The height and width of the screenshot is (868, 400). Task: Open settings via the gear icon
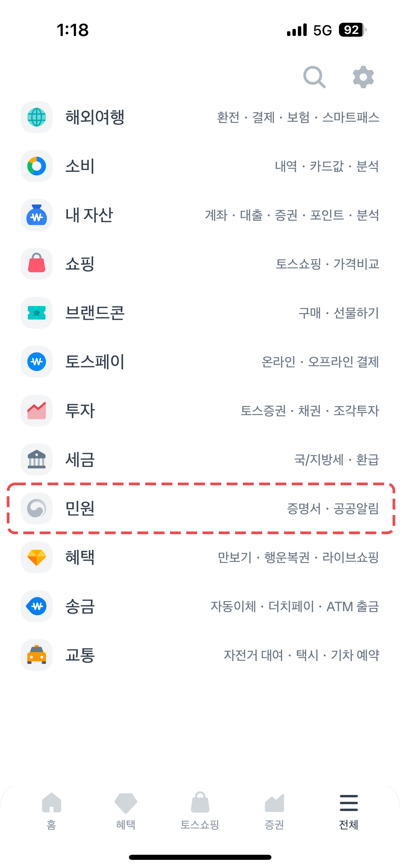[363, 77]
